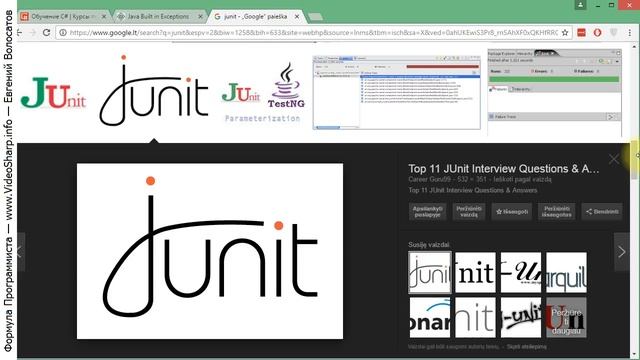Close the junit Google search tab
The width and height of the screenshot is (640, 360).
tap(297, 17)
